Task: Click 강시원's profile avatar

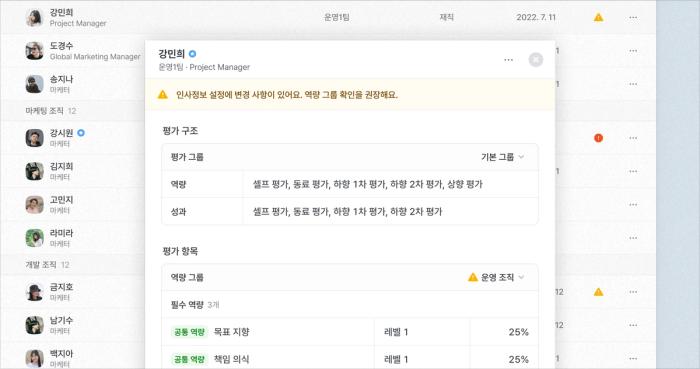Action: point(34,138)
